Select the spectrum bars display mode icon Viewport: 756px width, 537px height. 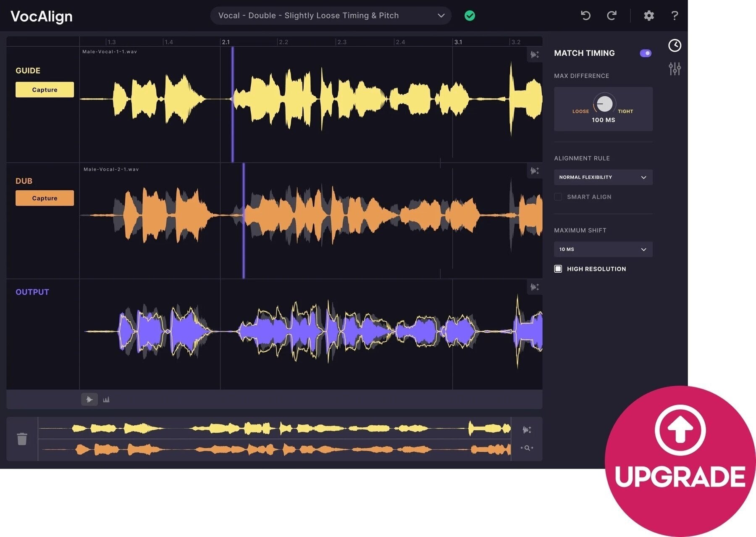[106, 399]
